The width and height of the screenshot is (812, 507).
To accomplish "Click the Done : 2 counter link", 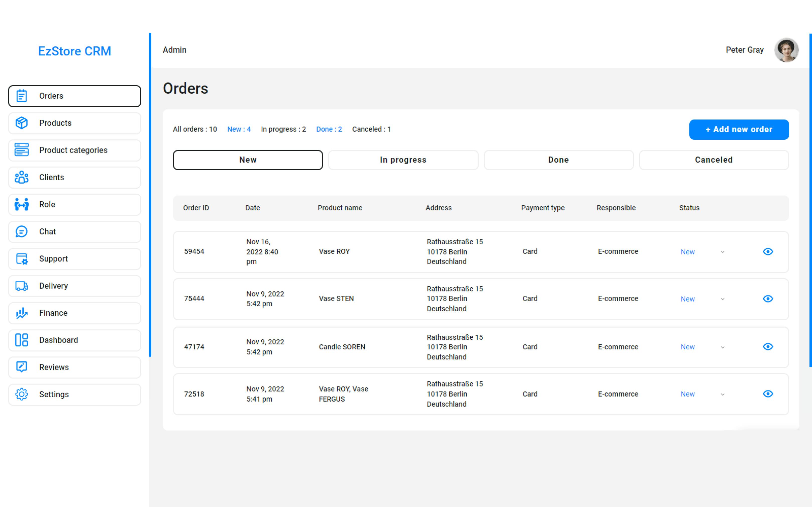I will point(329,130).
